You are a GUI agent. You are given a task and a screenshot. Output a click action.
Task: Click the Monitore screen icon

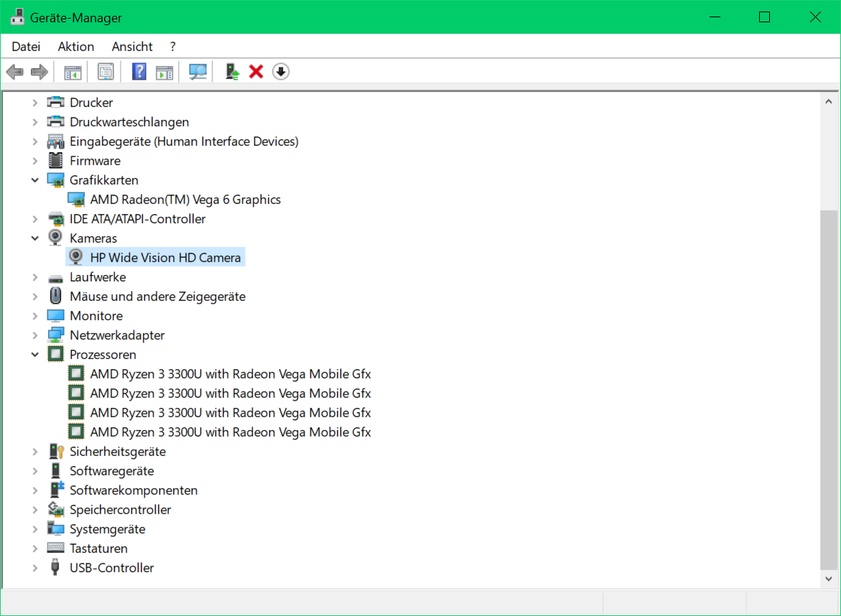pos(56,316)
